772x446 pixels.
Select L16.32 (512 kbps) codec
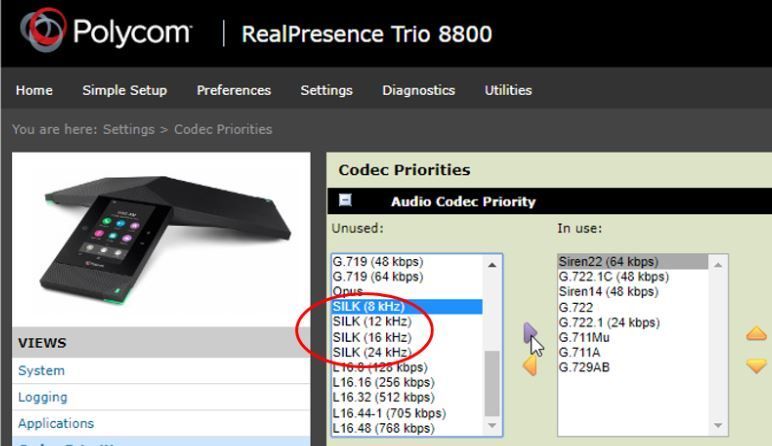407,397
